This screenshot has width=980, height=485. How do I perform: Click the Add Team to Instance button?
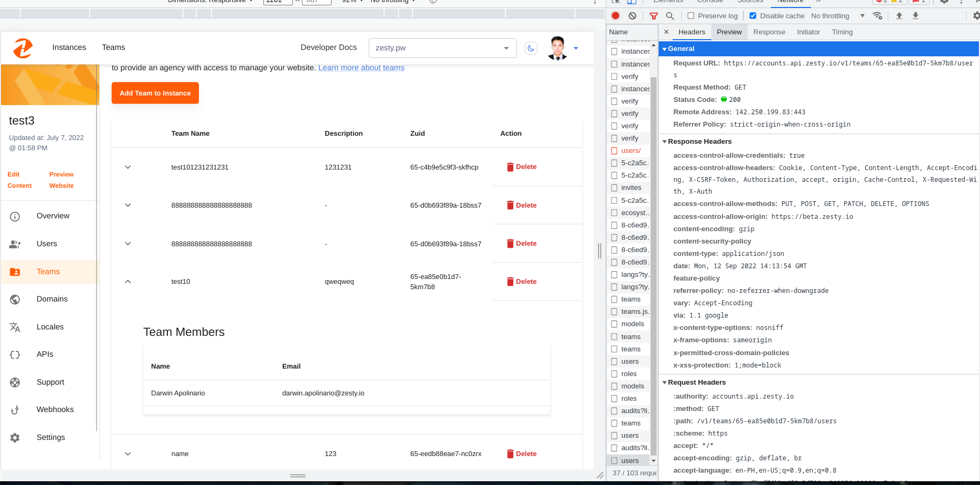[155, 93]
